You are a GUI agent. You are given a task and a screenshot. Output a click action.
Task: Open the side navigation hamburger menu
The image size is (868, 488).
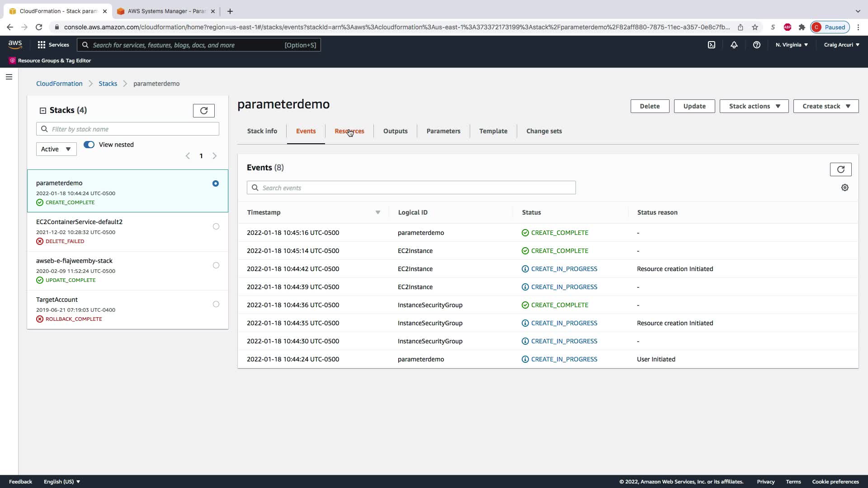tap(9, 77)
